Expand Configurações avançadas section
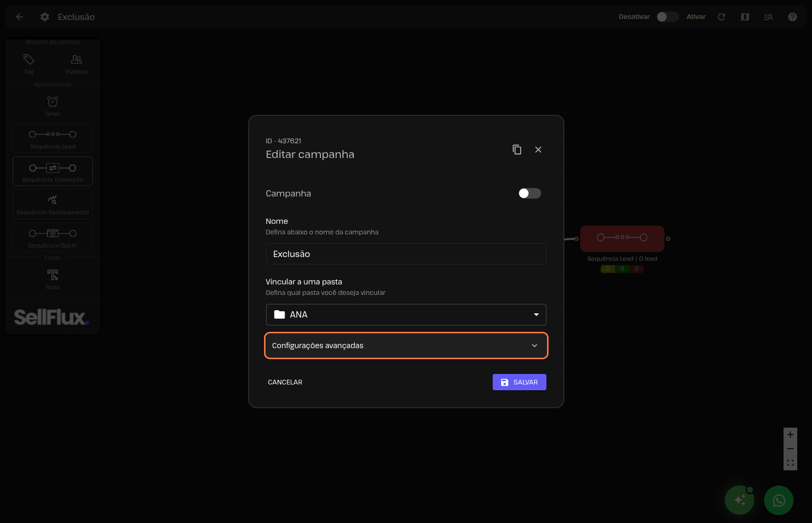Screen dimensions: 812x523 406,346
